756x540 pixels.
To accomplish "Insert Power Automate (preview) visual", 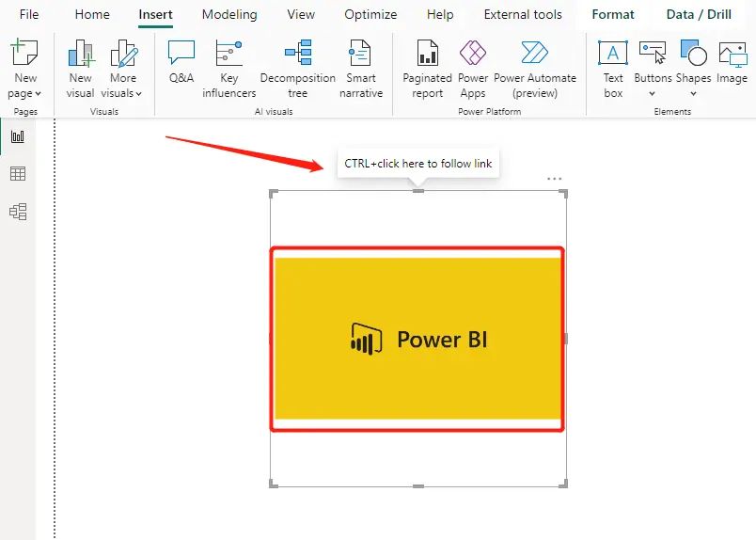I will [x=535, y=69].
